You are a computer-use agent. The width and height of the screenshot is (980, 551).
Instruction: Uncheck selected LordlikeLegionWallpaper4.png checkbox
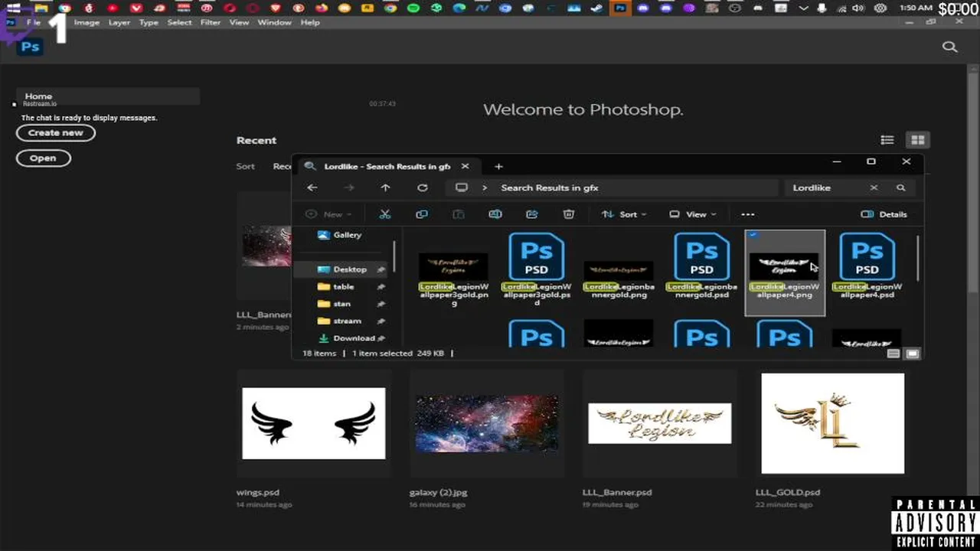(753, 235)
